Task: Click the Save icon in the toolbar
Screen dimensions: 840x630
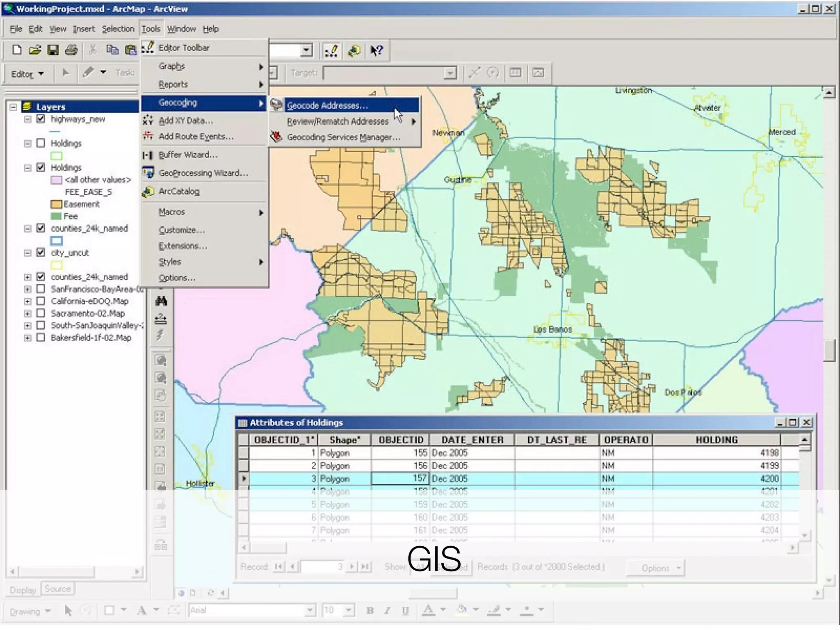Action: coord(53,50)
